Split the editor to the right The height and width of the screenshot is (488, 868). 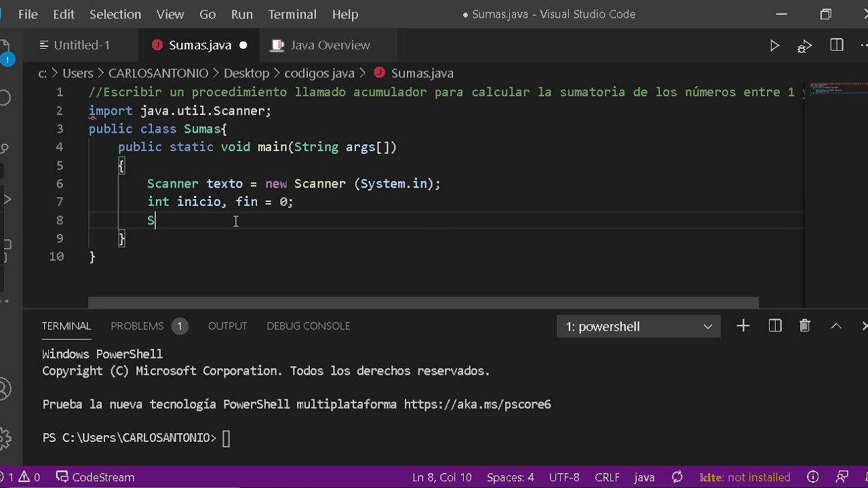[x=836, y=45]
